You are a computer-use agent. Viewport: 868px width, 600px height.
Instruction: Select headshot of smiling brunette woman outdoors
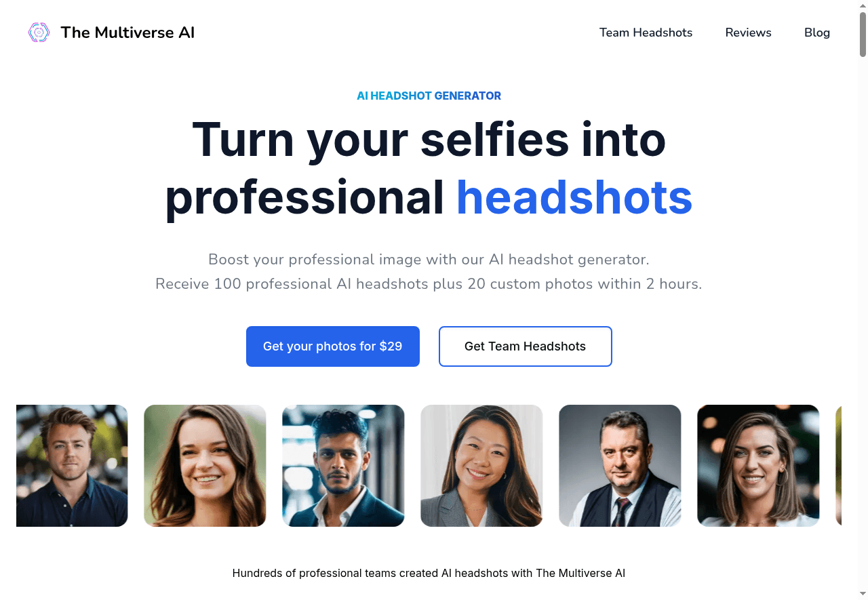pos(205,466)
